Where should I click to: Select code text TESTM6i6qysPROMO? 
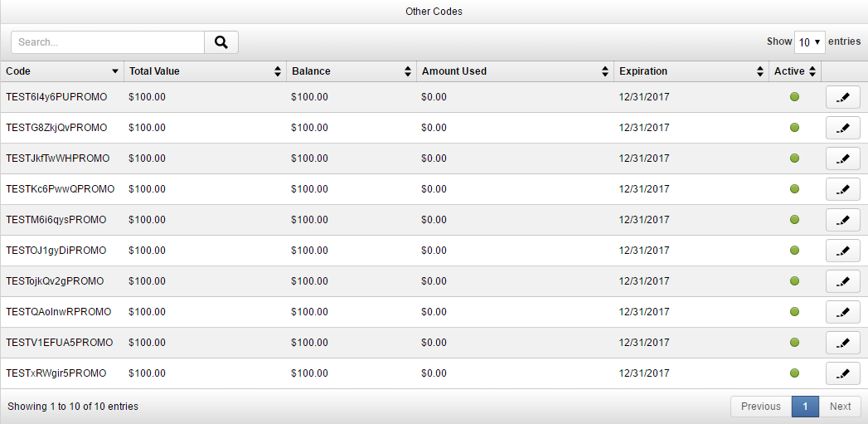pyautogui.click(x=56, y=220)
